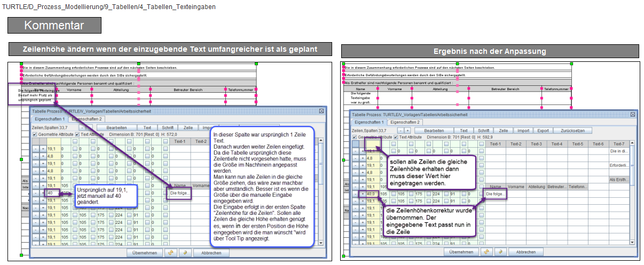Click single gold arrow icon in left dialog
644x265 pixels.
[x=185, y=253]
